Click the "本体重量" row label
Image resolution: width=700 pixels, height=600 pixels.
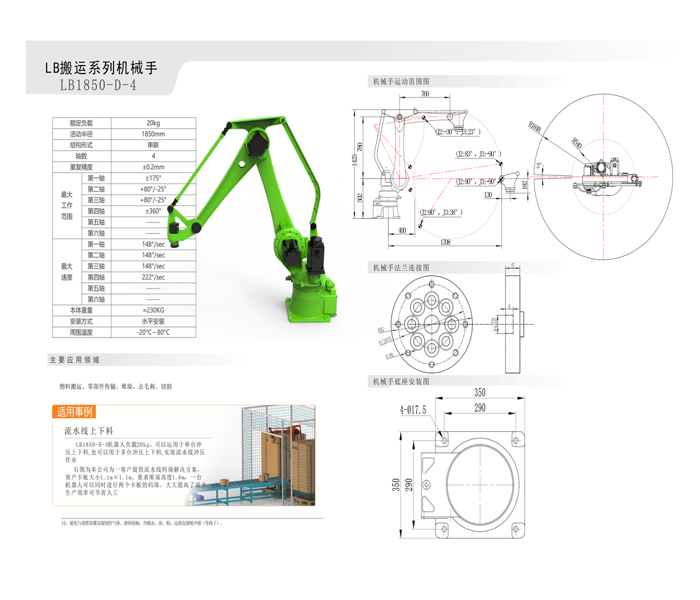point(81,310)
